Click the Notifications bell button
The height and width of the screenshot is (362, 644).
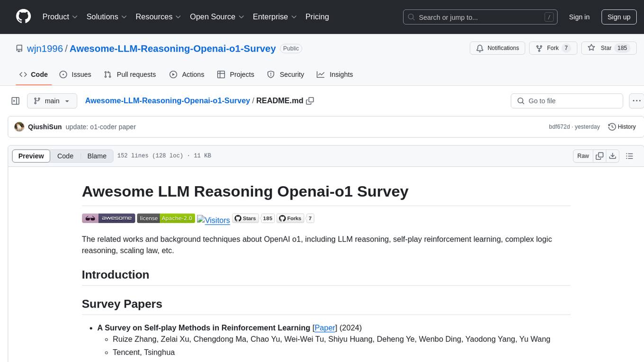click(498, 48)
